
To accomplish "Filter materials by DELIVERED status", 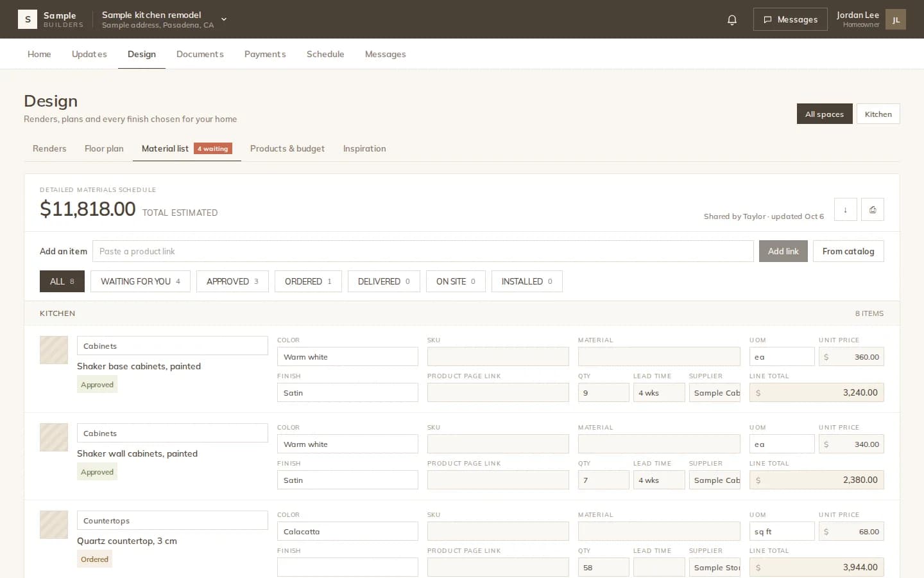I will point(384,281).
